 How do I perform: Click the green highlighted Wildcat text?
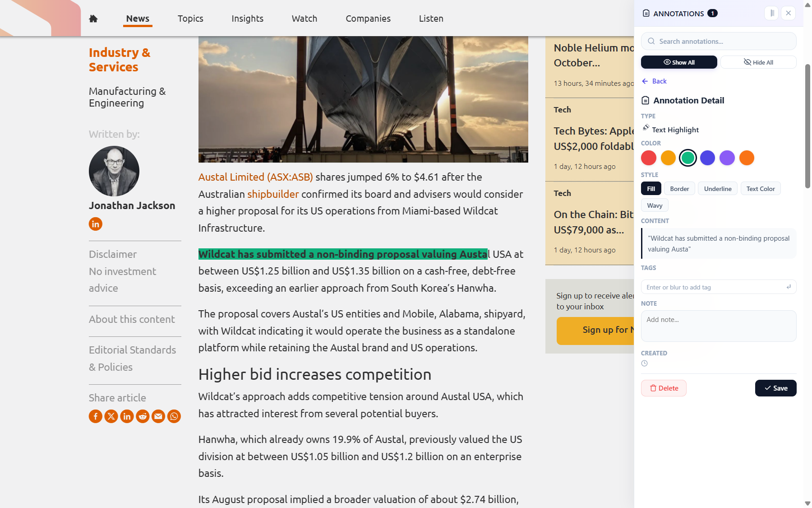click(x=343, y=254)
